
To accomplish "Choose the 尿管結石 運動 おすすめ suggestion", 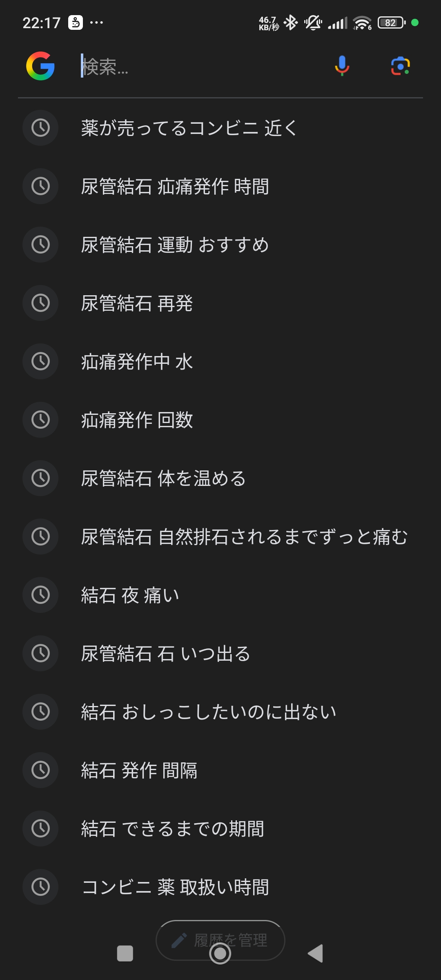I will [x=175, y=245].
